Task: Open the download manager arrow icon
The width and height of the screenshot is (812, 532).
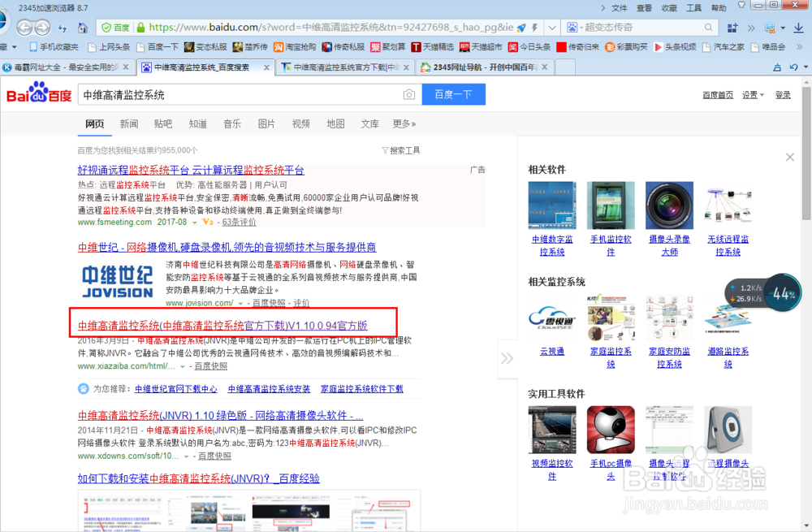Action: [798, 27]
